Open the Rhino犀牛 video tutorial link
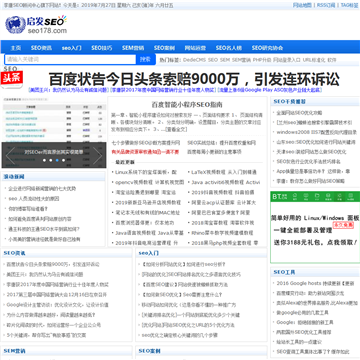Viewport: 360px width, 360px height. point(222,233)
